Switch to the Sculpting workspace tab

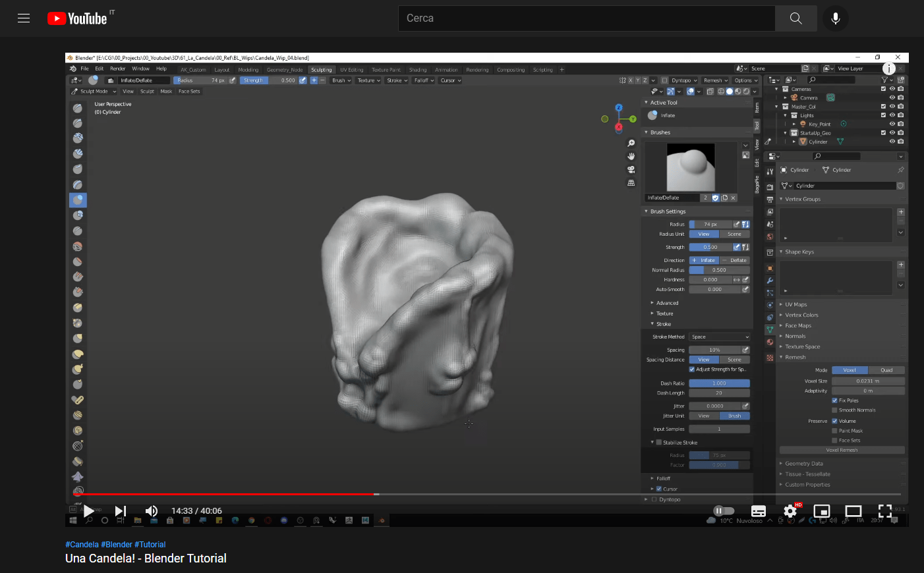(322, 70)
